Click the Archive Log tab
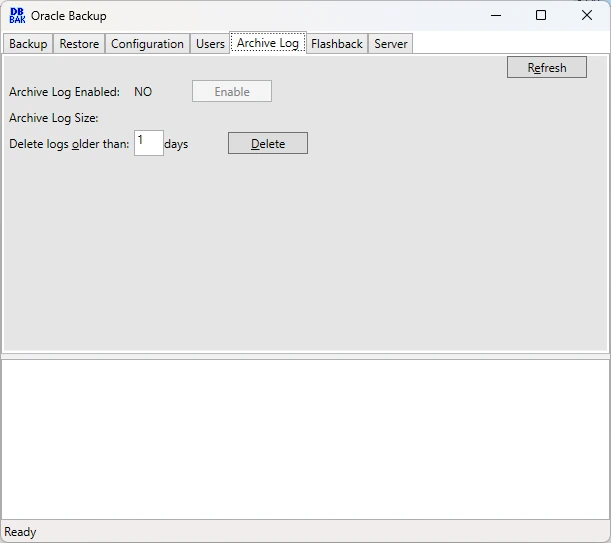611x543 pixels. pos(267,43)
